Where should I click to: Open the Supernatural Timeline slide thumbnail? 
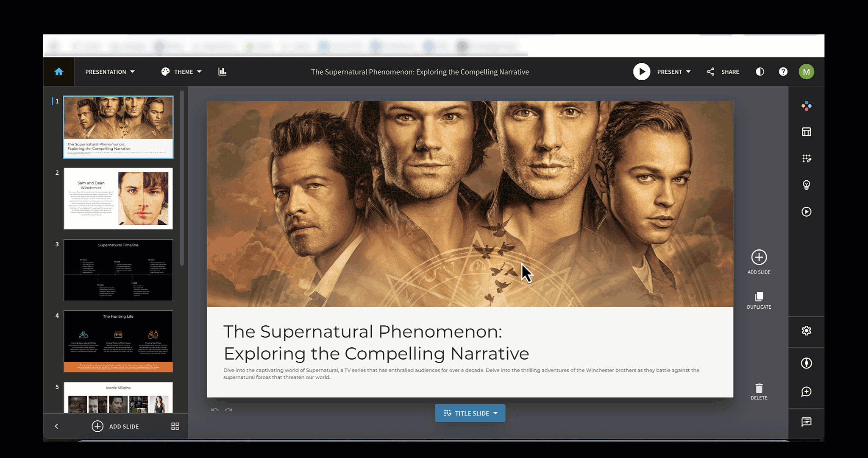(118, 270)
